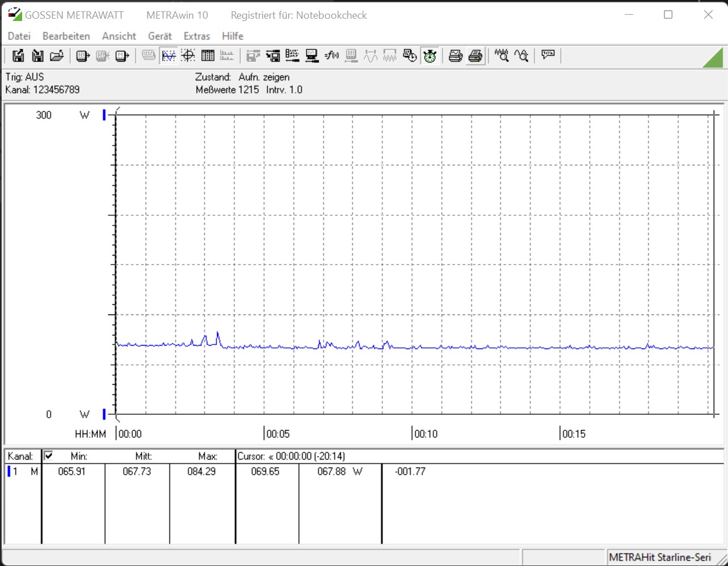The width and height of the screenshot is (728, 566).
Task: Click the greyed-out digital multimeter display icon
Action: [149, 56]
